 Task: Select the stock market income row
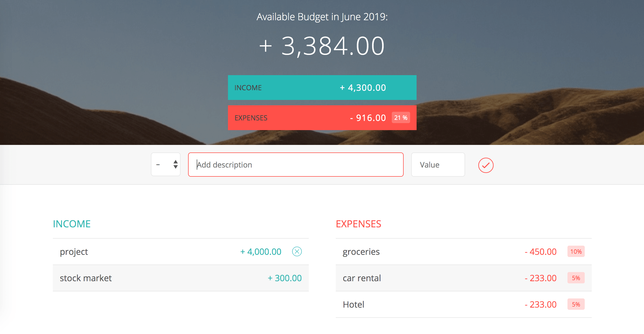click(x=86, y=278)
